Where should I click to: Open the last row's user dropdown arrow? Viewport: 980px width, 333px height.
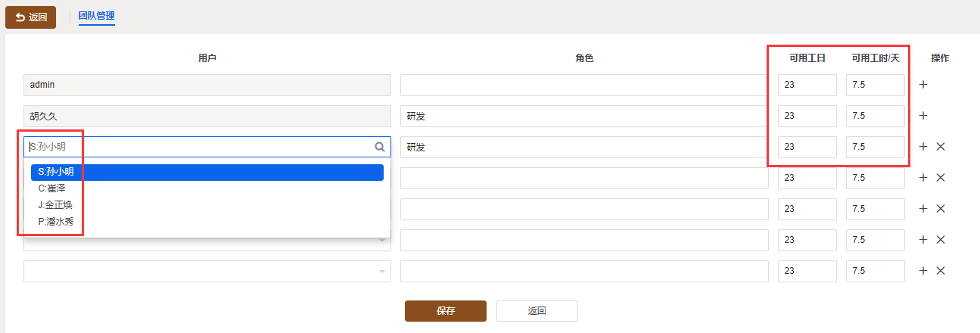(x=382, y=271)
